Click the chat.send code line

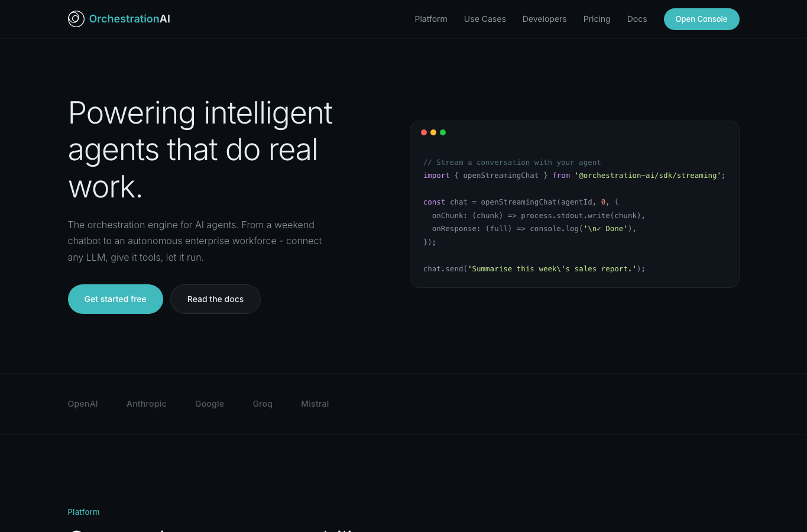pyautogui.click(x=534, y=269)
